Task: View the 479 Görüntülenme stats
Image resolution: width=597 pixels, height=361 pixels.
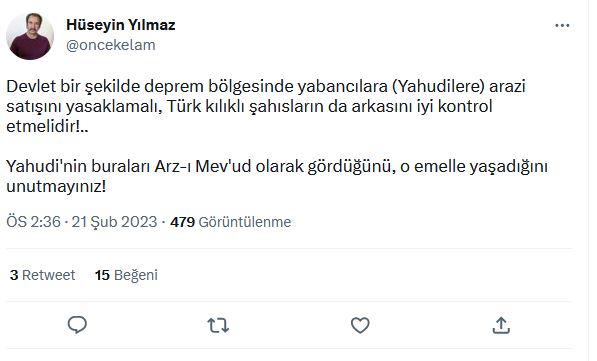Action: pyautogui.click(x=231, y=222)
